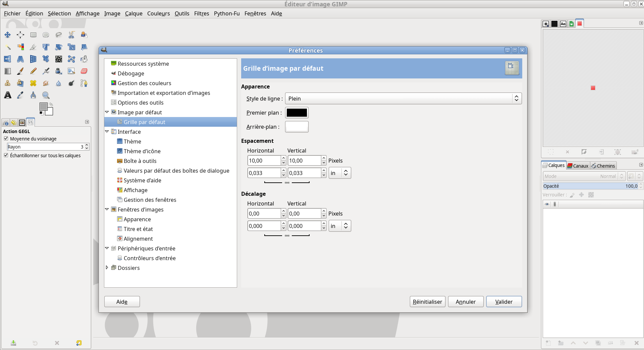Swap foreground and background colors arrow

pyautogui.click(x=51, y=105)
